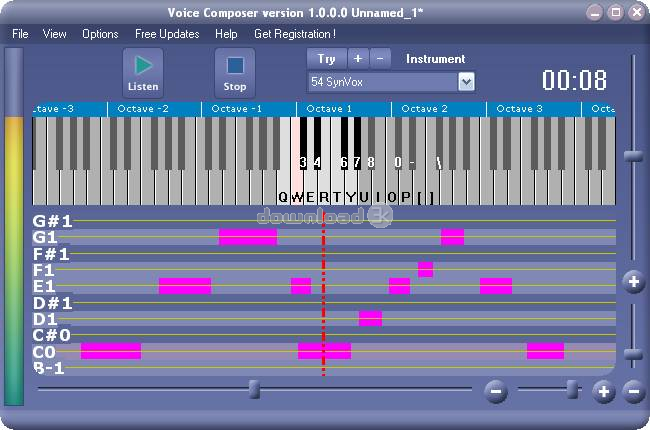650x430 pixels.
Task: Click the C0 row label
Action: (44, 352)
